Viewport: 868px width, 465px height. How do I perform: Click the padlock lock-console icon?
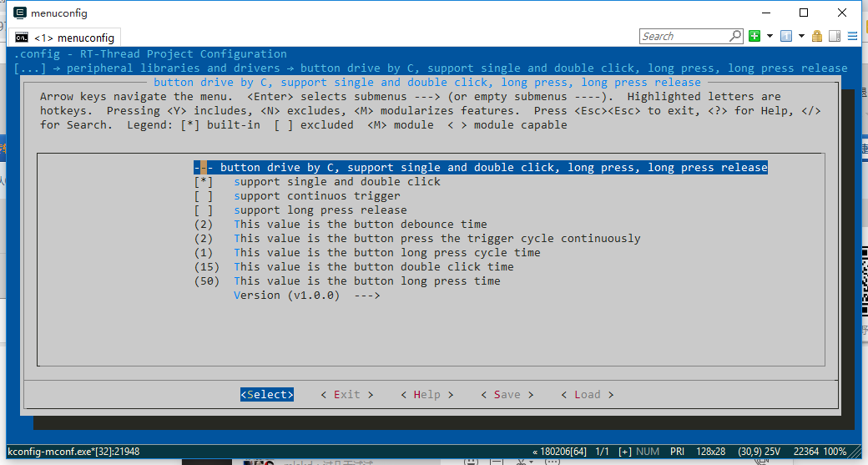point(817,36)
